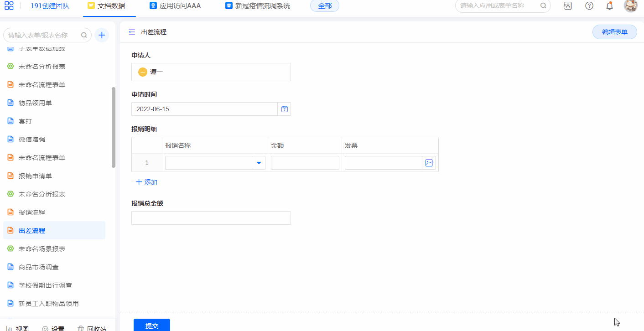Screen dimensions: 644x331
Task: Switch to 应用访问AAA tab
Action: pos(175,6)
